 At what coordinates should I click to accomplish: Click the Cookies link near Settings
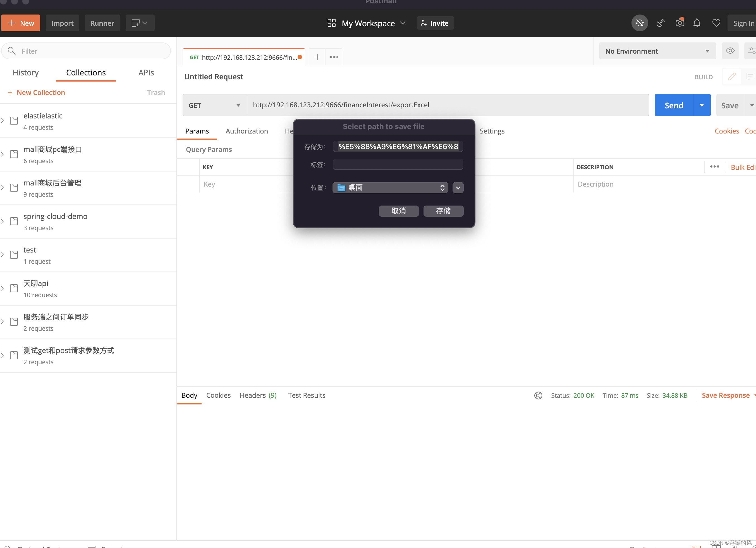coord(727,131)
